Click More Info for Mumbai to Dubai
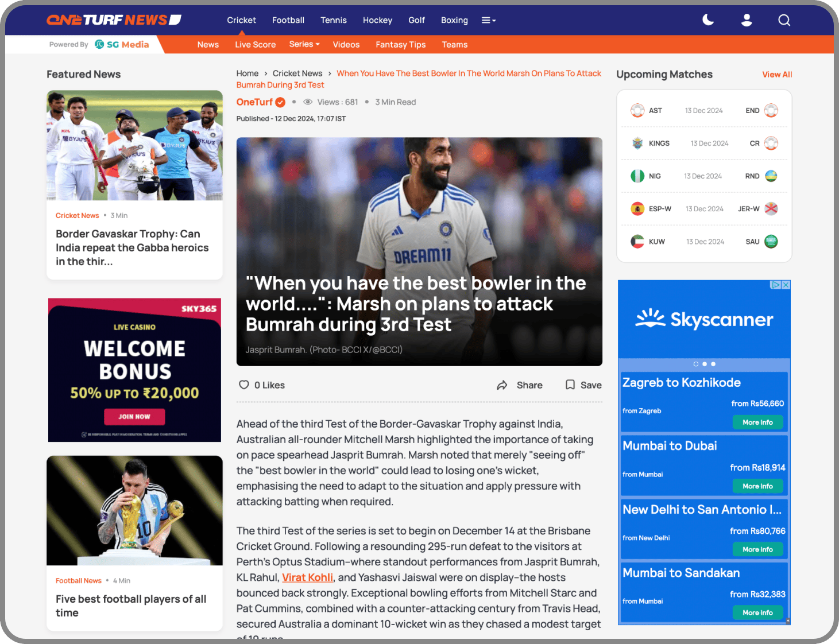 tap(757, 486)
